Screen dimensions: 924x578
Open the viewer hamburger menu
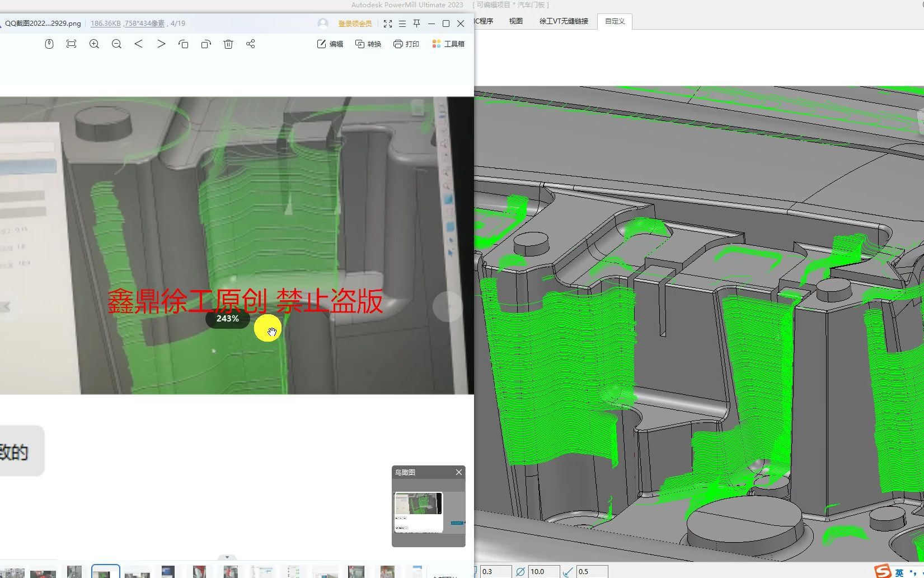(402, 24)
